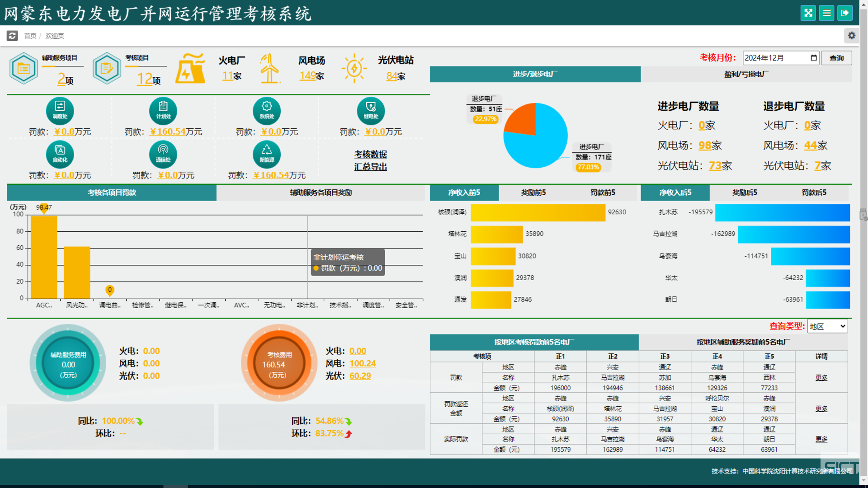Click the 继电处 department icon

pyautogui.click(x=371, y=110)
